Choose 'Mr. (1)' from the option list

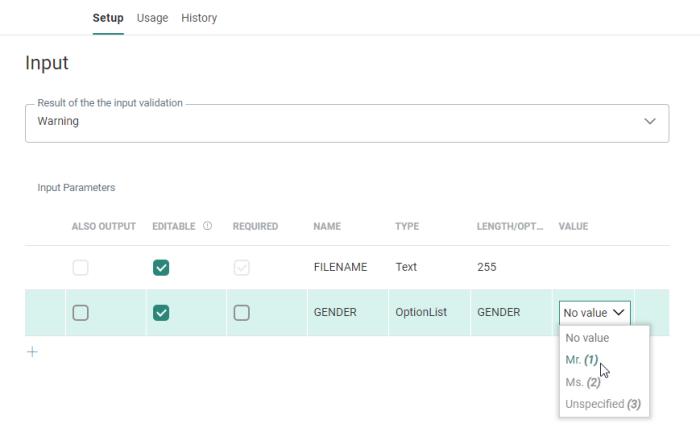[x=581, y=360]
